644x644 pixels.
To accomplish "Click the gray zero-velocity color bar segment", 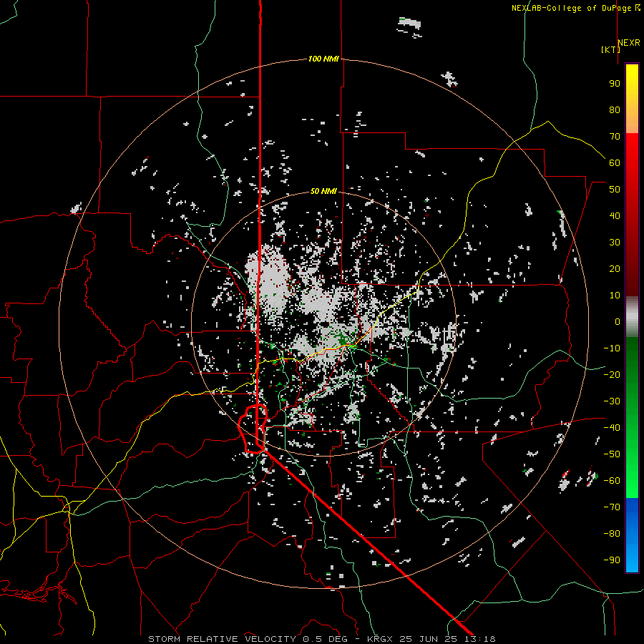I will pyautogui.click(x=632, y=317).
